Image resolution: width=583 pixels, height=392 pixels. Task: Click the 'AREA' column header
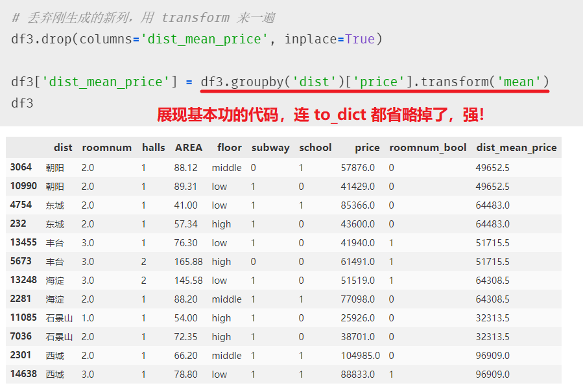tap(188, 148)
